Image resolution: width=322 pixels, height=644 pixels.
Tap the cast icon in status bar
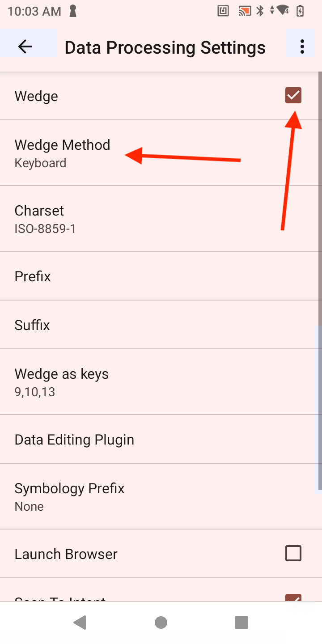[x=245, y=11]
